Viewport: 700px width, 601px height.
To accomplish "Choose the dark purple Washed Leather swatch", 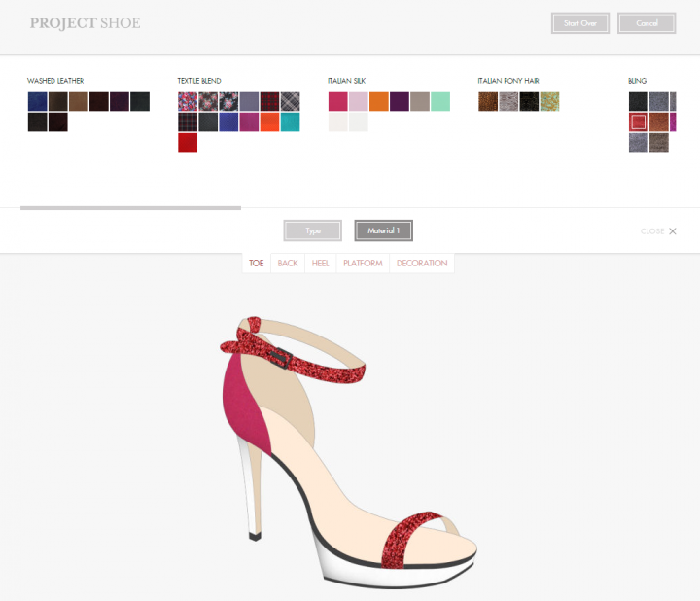I will click(120, 102).
